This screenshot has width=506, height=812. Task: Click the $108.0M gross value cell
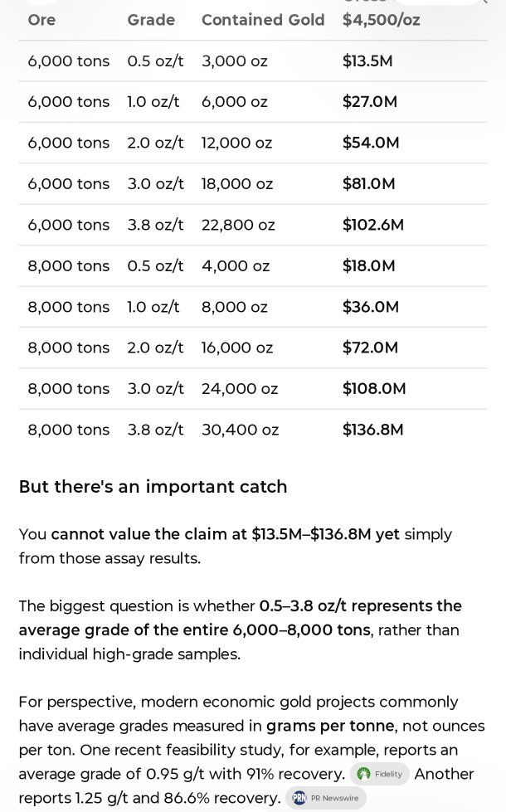click(373, 389)
